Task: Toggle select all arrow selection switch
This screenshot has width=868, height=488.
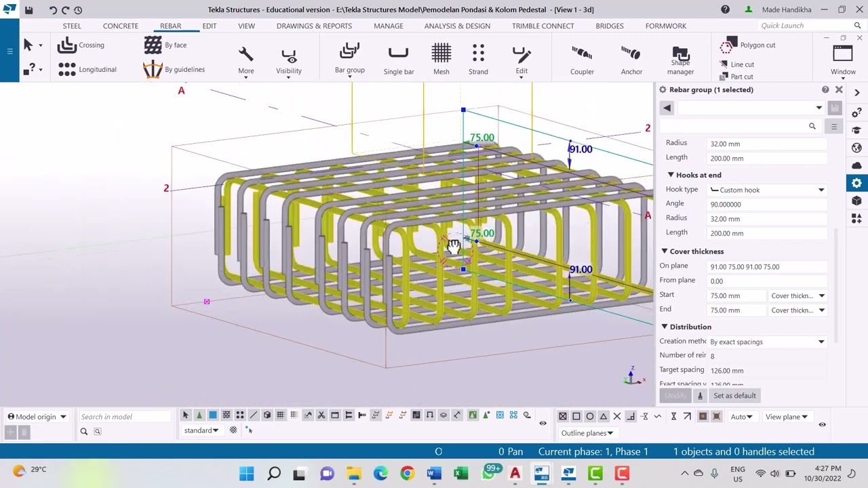Action: coord(186,415)
